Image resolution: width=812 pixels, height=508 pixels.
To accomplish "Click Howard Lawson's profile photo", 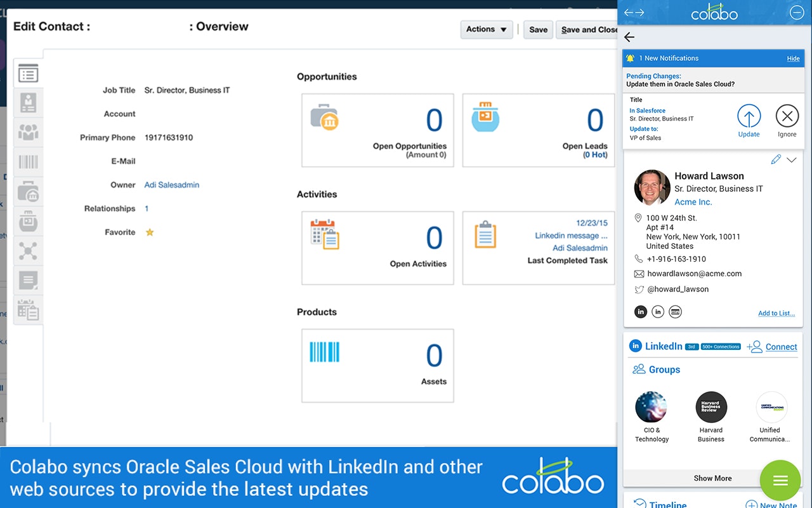I will (x=652, y=188).
